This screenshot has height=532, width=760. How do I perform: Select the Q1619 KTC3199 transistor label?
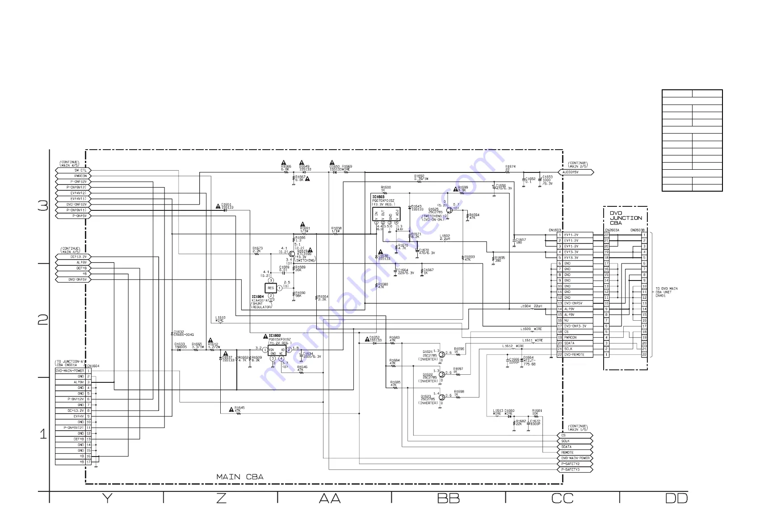tap(305, 252)
